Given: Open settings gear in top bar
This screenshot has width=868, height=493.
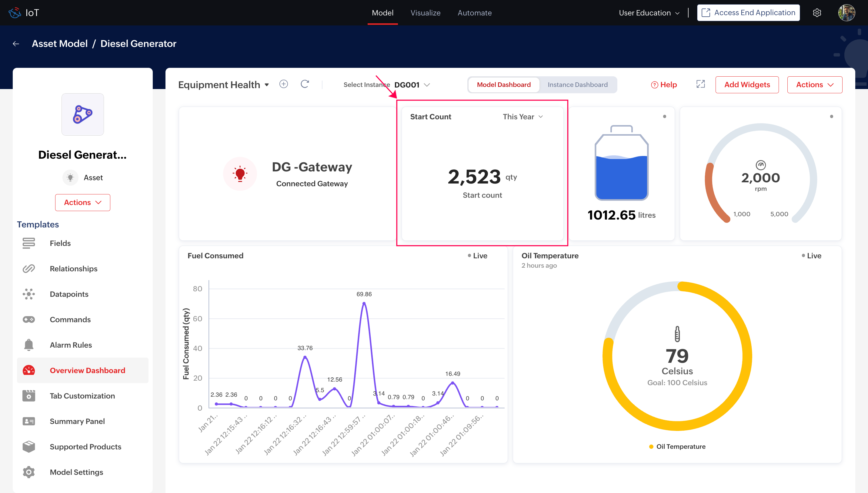Looking at the screenshot, I should (x=817, y=13).
